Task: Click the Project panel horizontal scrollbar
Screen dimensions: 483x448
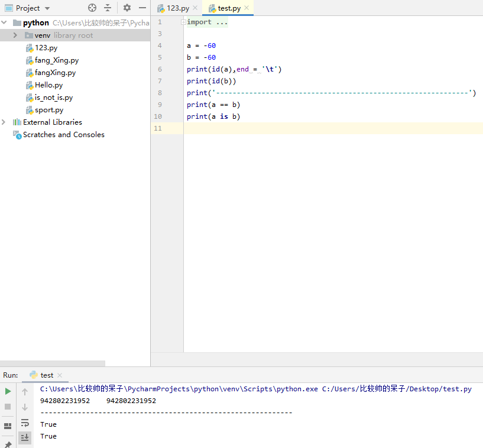Action: (x=53, y=363)
